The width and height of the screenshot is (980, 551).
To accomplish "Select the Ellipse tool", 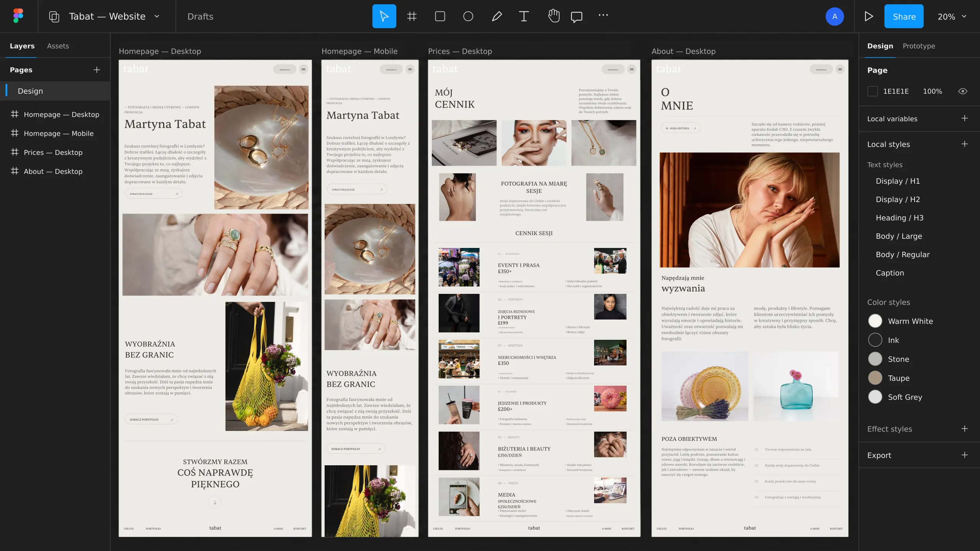I will (468, 16).
